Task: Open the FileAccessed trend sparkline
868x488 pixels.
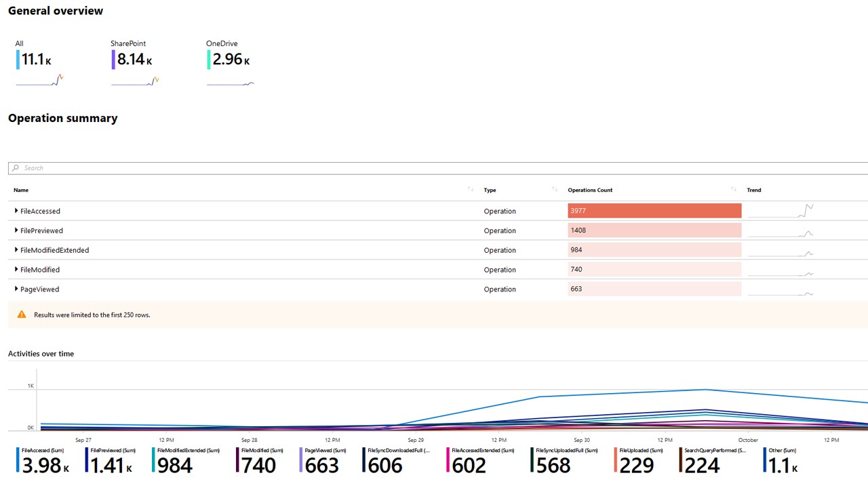Action: (x=780, y=211)
